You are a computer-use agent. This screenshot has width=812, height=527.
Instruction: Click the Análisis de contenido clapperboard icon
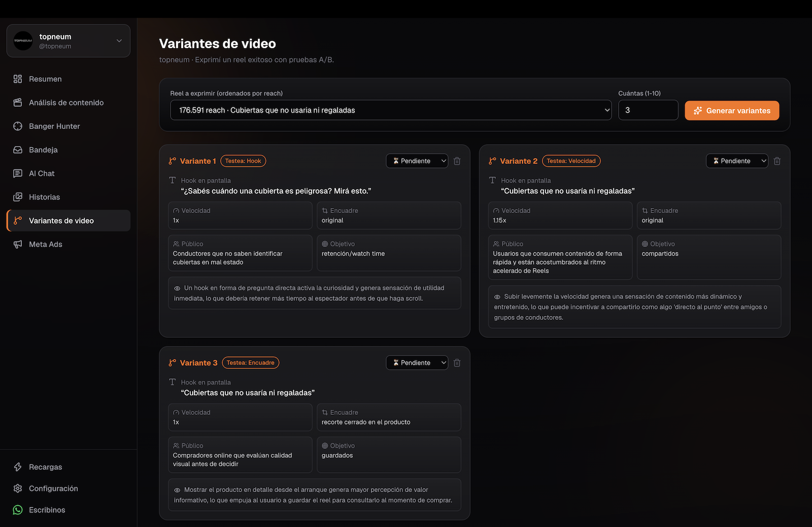click(18, 102)
